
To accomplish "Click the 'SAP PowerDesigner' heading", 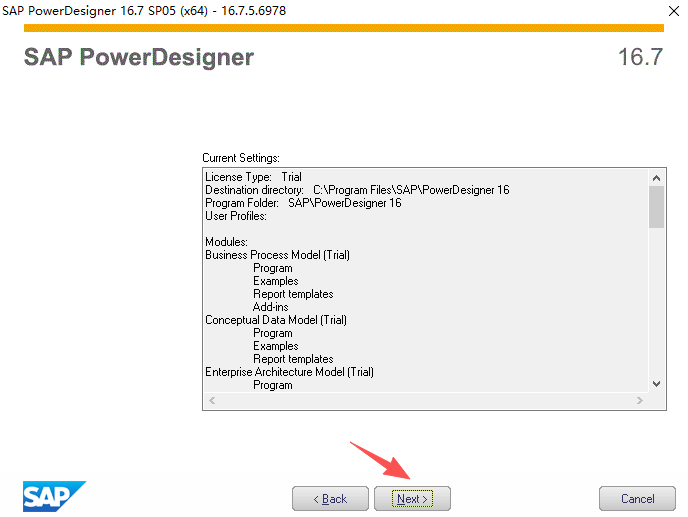I will coord(139,57).
